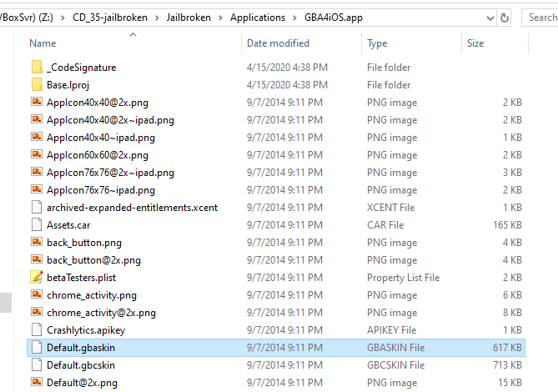Click the Default@2x.png file icon
The height and width of the screenshot is (392, 558).
pyautogui.click(x=37, y=382)
